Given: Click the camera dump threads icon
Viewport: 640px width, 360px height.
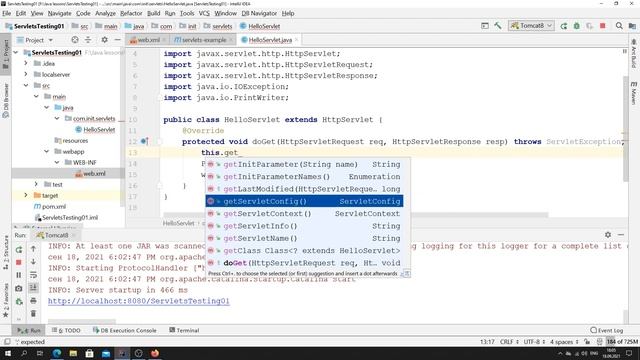Looking at the screenshot, I should coord(19,289).
